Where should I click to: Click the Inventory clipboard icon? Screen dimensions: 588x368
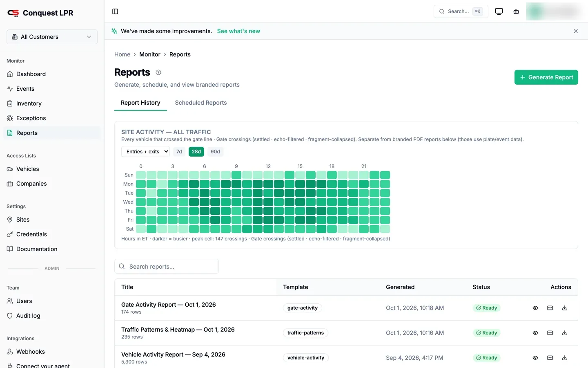10,103
